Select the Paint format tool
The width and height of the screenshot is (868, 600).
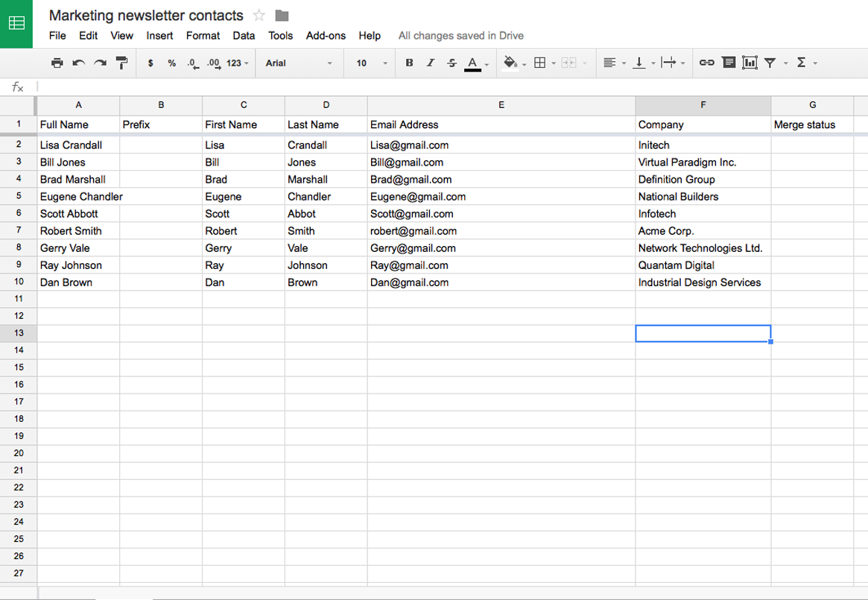(x=121, y=63)
